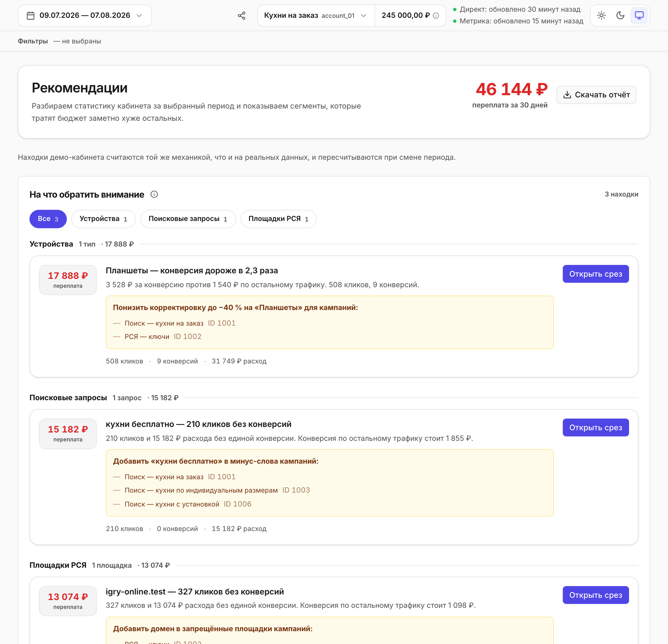Viewport: 668px width, 644px height.
Task: Select the «Поисковые запросы 1» tab
Action: pos(188,219)
